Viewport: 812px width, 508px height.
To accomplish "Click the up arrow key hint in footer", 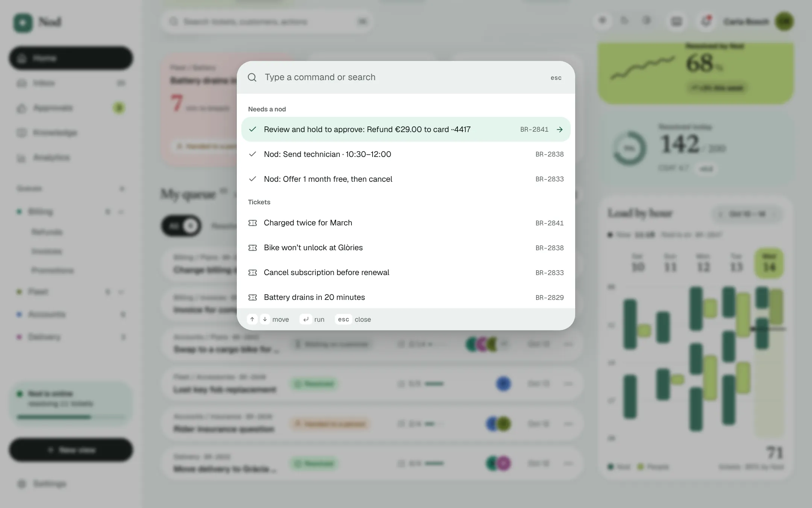I will (x=252, y=319).
